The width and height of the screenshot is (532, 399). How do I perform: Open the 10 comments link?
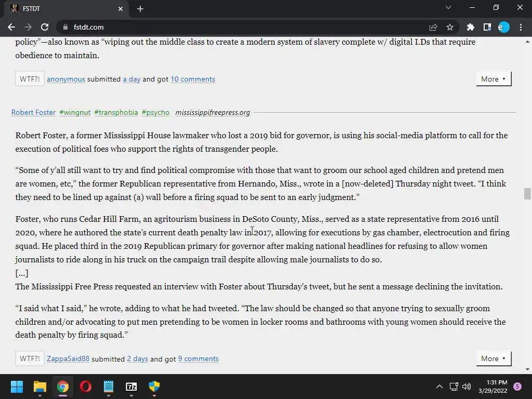[x=193, y=79]
